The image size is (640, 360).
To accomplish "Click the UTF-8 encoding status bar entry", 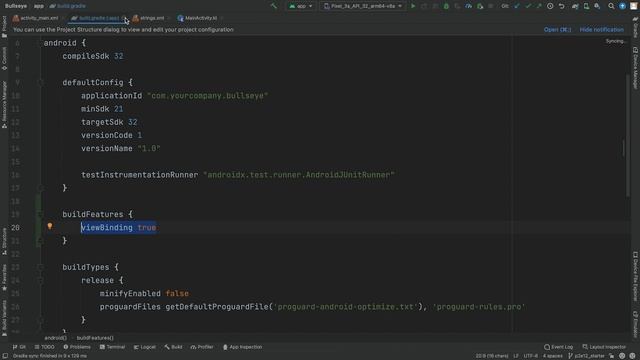I will click(531, 356).
